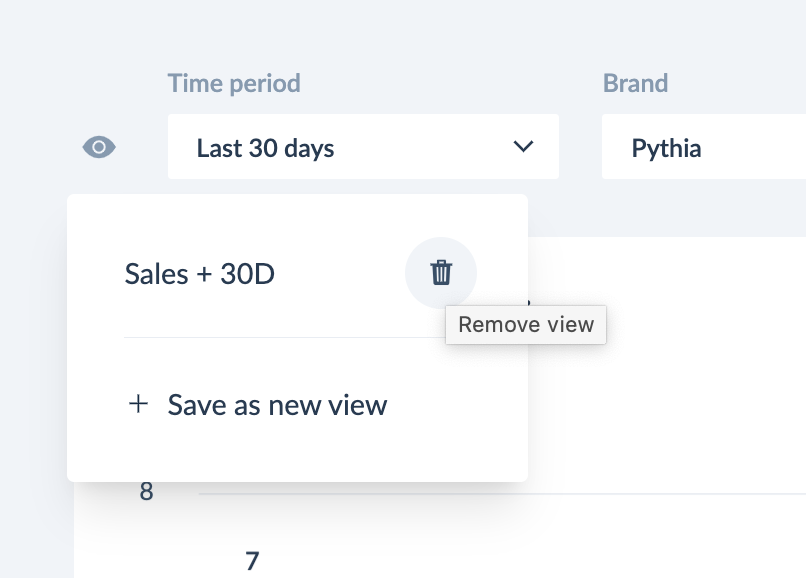806x578 pixels.
Task: Click the Time period label
Action: (234, 83)
